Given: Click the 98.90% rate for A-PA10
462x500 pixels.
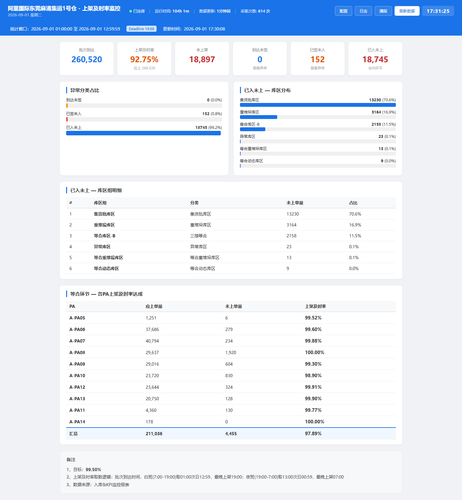Looking at the screenshot, I should pyautogui.click(x=313, y=376).
